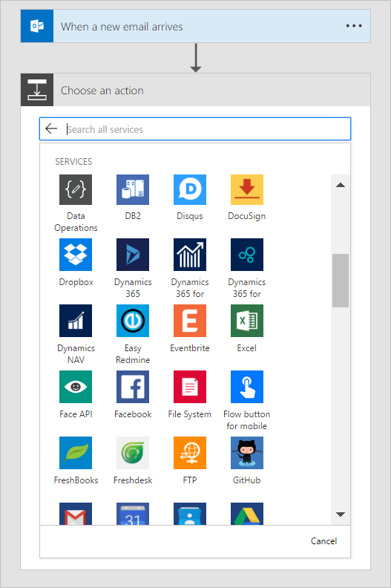Click the Cancel button

coord(323,540)
